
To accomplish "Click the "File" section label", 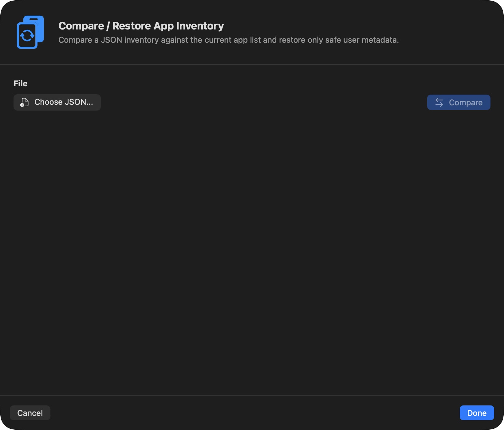I will [21, 84].
